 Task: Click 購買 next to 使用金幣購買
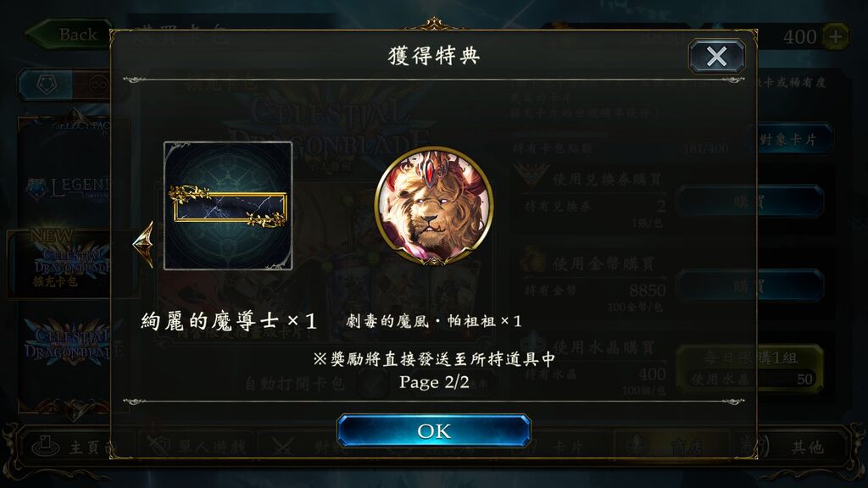(749, 286)
